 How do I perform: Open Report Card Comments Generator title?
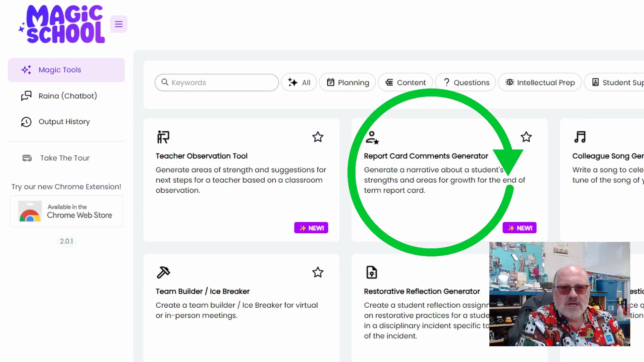[x=426, y=156]
